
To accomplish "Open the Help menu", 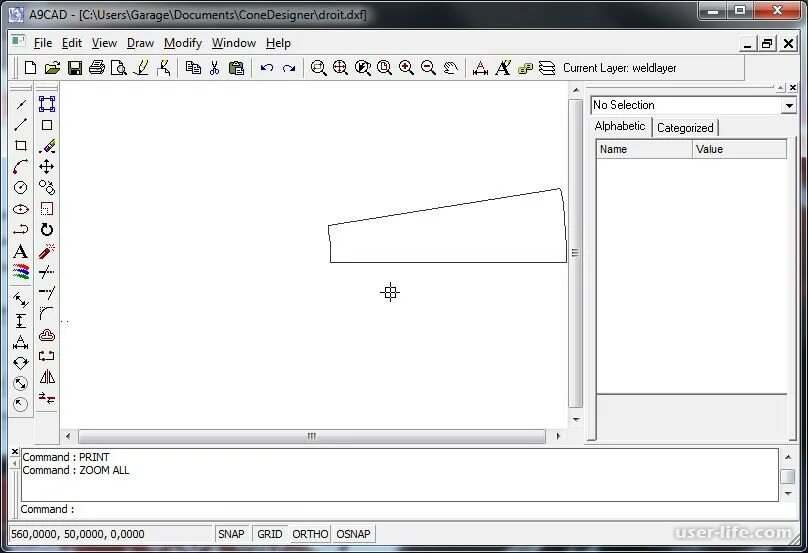I will pos(278,43).
